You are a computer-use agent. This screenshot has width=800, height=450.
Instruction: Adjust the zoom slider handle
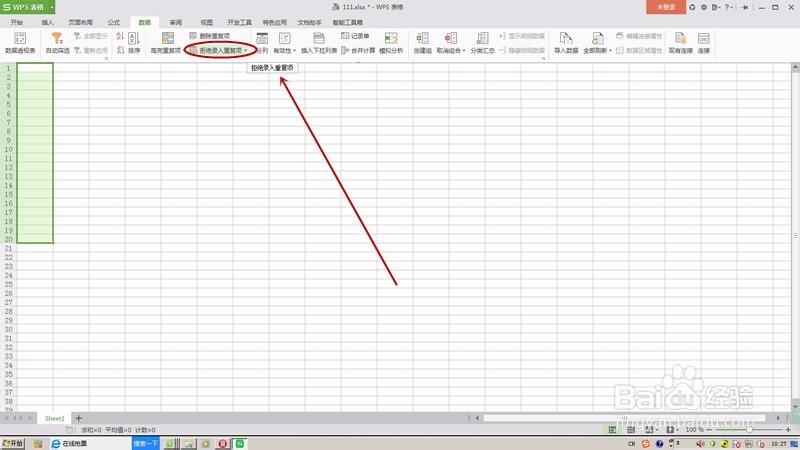[x=749, y=430]
